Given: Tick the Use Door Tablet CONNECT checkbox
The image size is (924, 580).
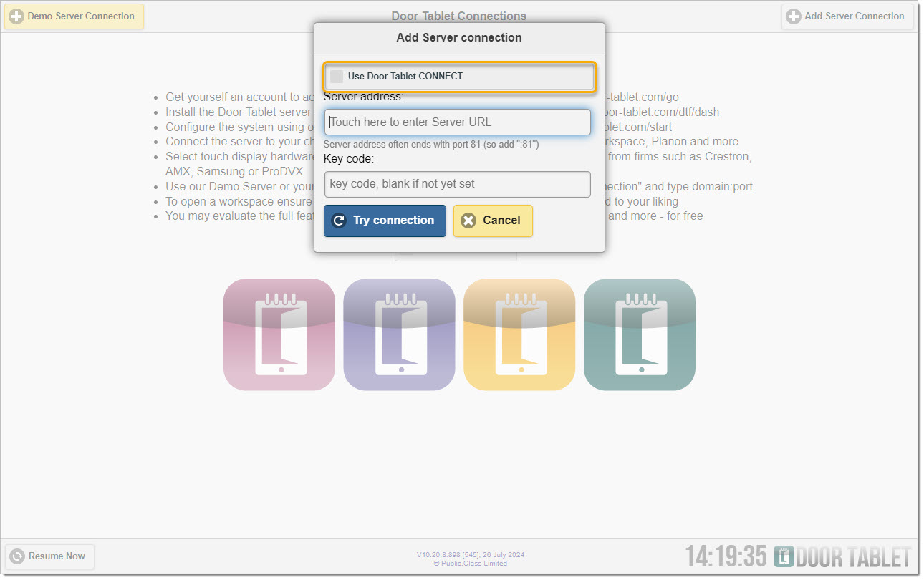Looking at the screenshot, I should pos(337,77).
